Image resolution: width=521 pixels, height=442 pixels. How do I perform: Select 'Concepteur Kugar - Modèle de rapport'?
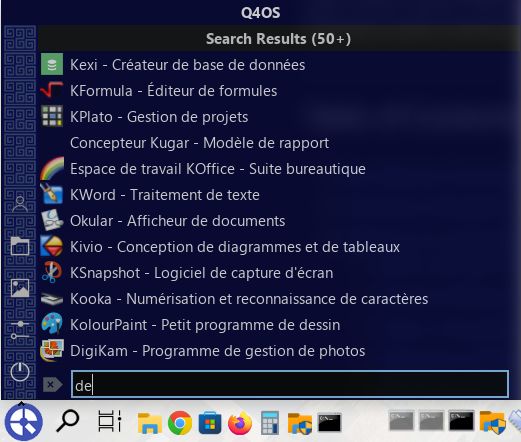199,143
